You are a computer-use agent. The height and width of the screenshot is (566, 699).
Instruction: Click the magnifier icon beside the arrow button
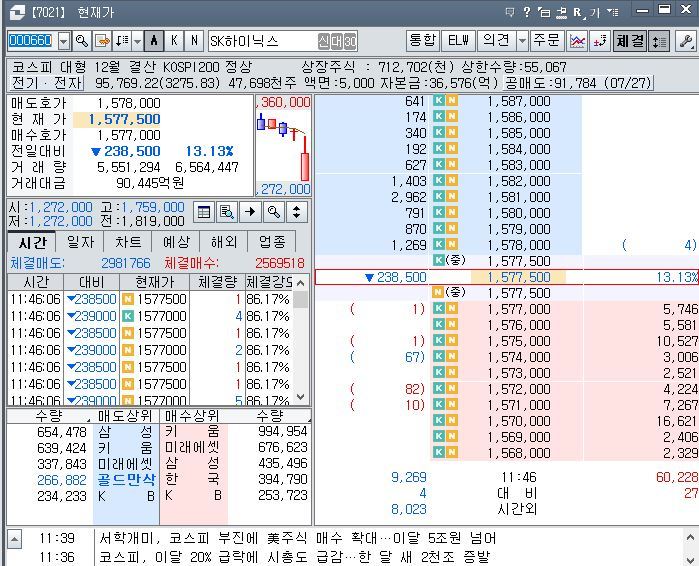(273, 212)
